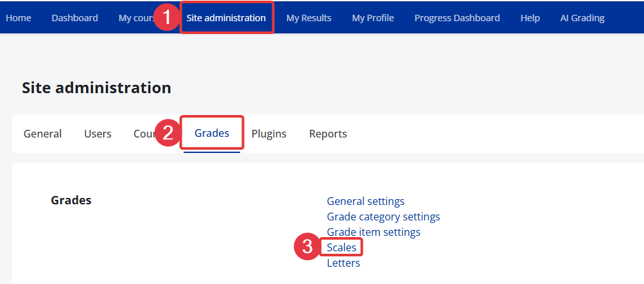The height and width of the screenshot is (284, 644).
Task: Open the Letters link
Action: pos(343,263)
